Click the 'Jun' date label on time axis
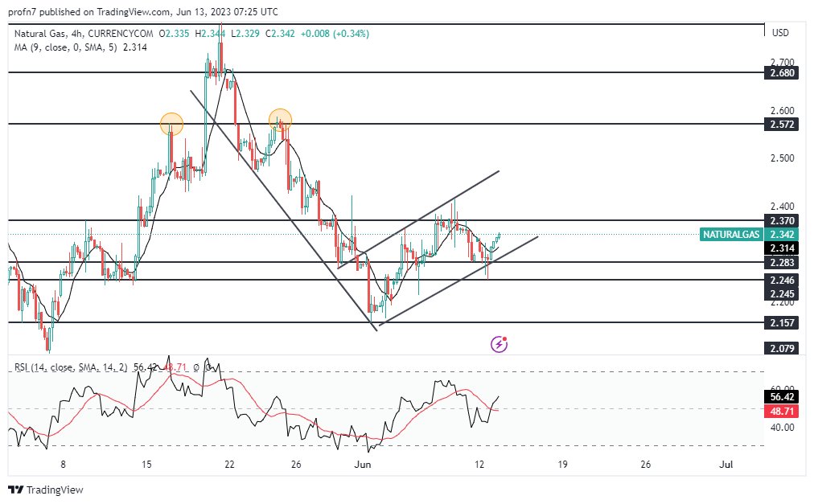814x504 pixels. pyautogui.click(x=362, y=465)
